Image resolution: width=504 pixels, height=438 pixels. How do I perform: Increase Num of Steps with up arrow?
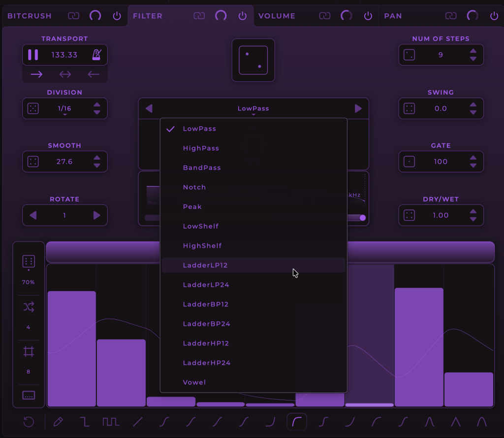(x=473, y=51)
